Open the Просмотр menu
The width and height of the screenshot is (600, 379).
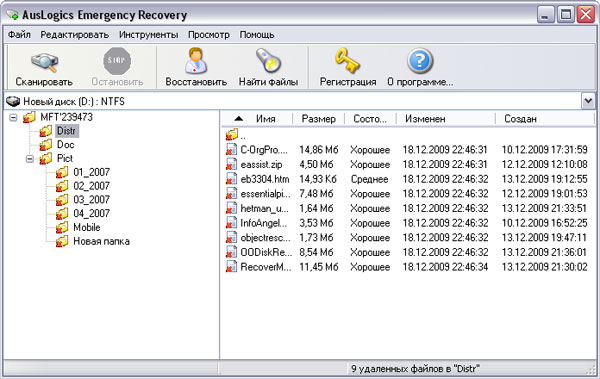[209, 35]
